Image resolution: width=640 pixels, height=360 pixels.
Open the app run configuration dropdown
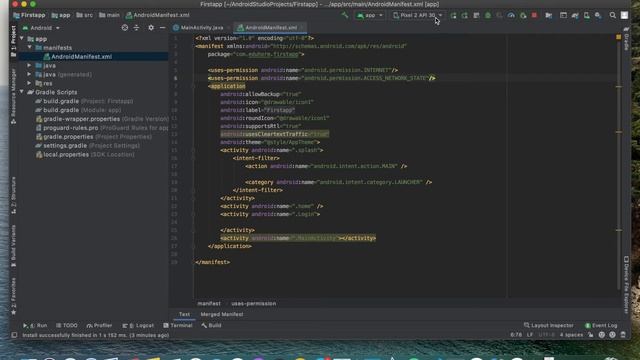[x=370, y=15]
